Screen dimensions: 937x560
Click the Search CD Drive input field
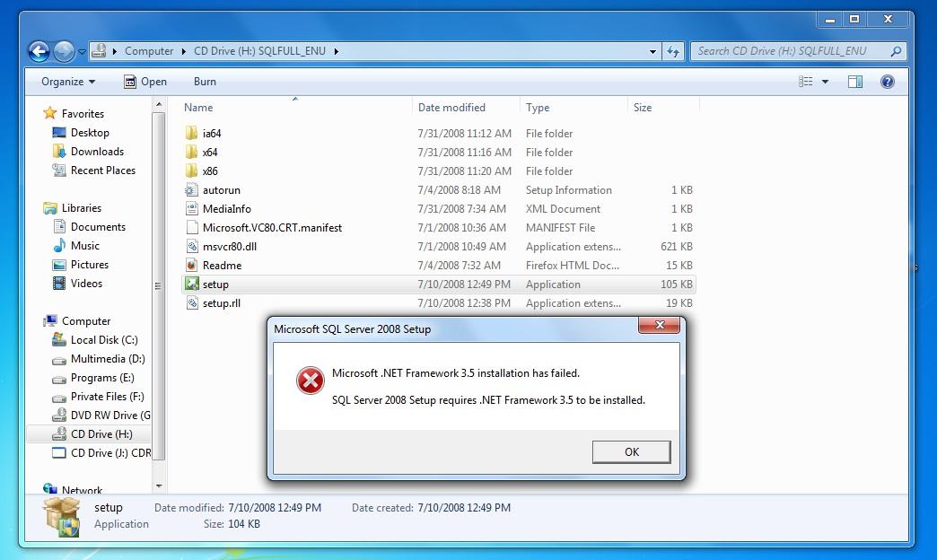pos(789,51)
